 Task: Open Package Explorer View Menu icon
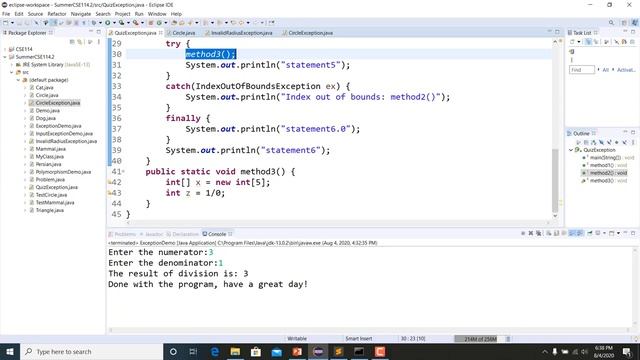(98, 42)
